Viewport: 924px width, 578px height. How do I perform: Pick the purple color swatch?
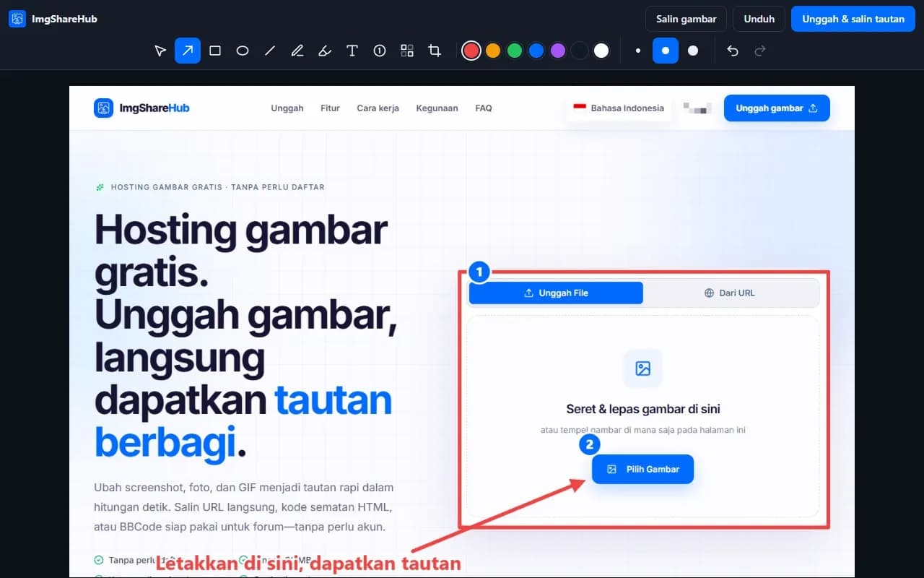pyautogui.click(x=558, y=51)
